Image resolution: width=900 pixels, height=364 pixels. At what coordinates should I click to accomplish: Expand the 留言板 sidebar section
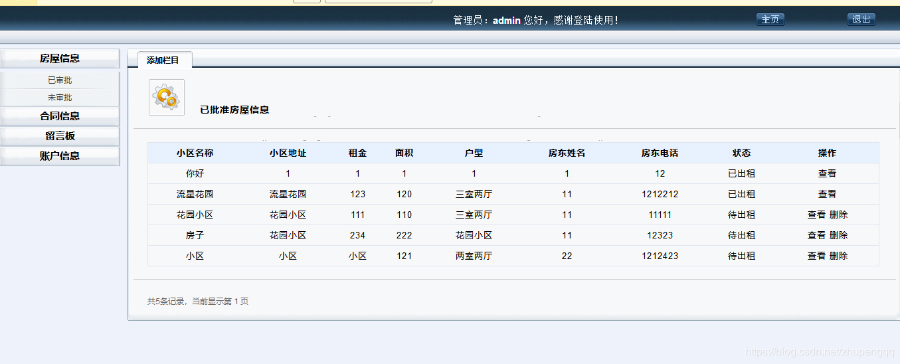pyautogui.click(x=60, y=136)
